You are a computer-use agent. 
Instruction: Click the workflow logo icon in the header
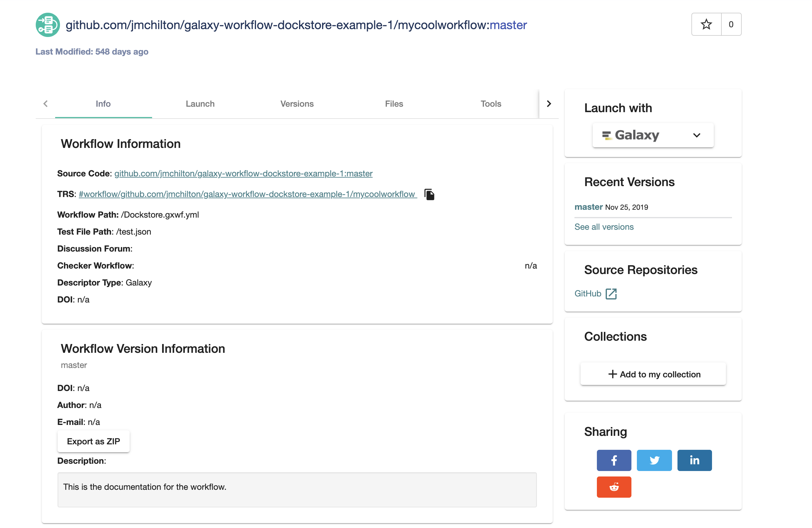[48, 24]
